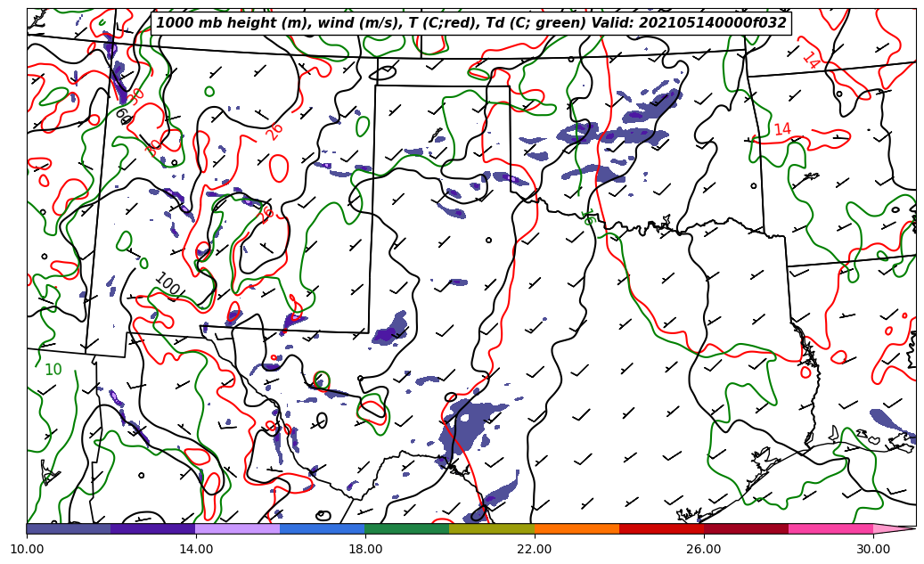The height and width of the screenshot is (564, 924).
Task: Click the 10.00 colorbar tick label
Action: pos(27,549)
